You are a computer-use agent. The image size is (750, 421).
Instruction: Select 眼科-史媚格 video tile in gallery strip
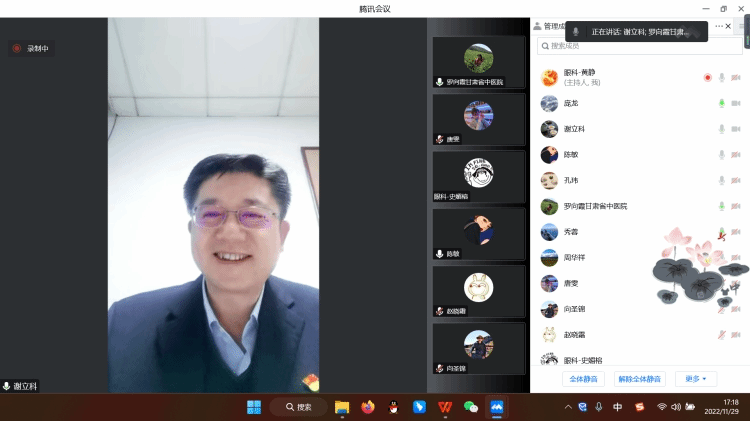tap(479, 177)
